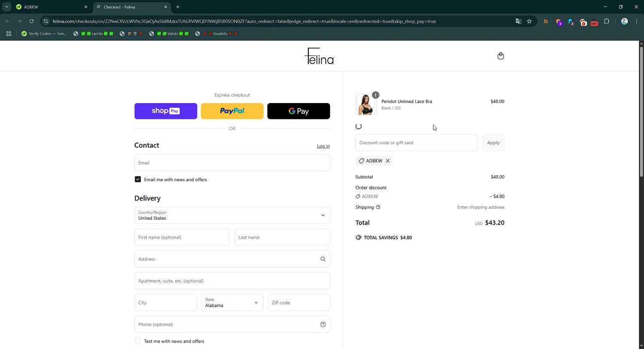Click the Phone (optional) field
The height and width of the screenshot is (349, 644).
pyautogui.click(x=232, y=325)
